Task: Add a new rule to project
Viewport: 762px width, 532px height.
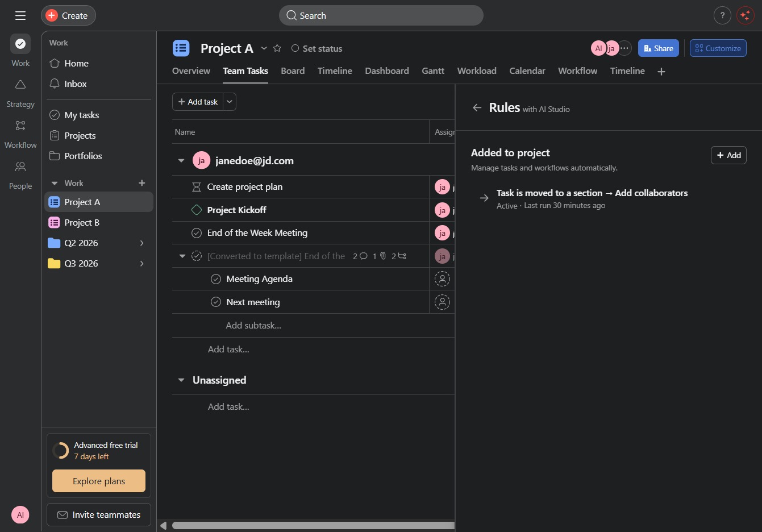Action: pos(728,155)
